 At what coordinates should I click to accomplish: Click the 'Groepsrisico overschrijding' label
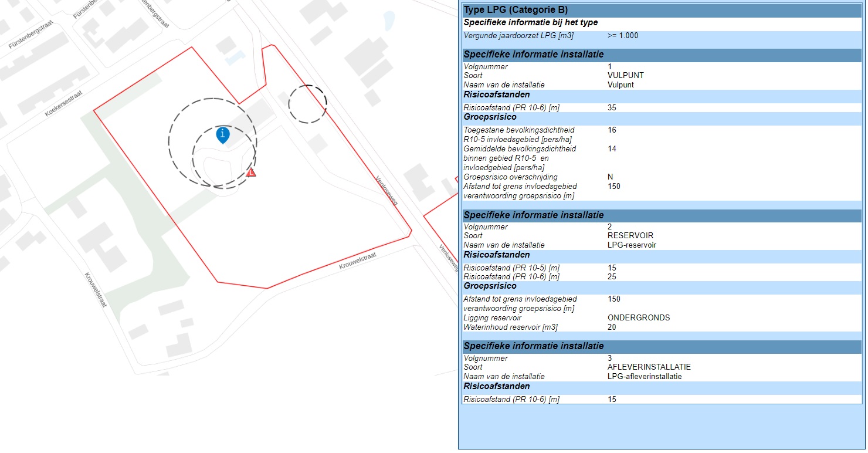click(x=510, y=177)
